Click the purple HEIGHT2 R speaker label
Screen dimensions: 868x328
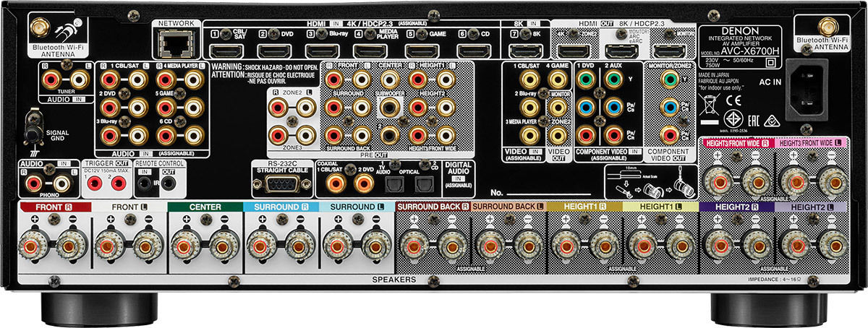coord(736,207)
